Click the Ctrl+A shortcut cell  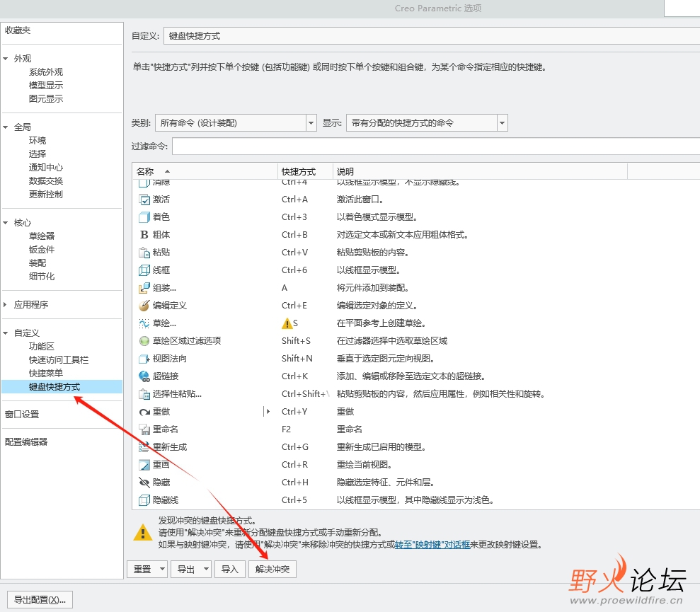pyautogui.click(x=294, y=200)
